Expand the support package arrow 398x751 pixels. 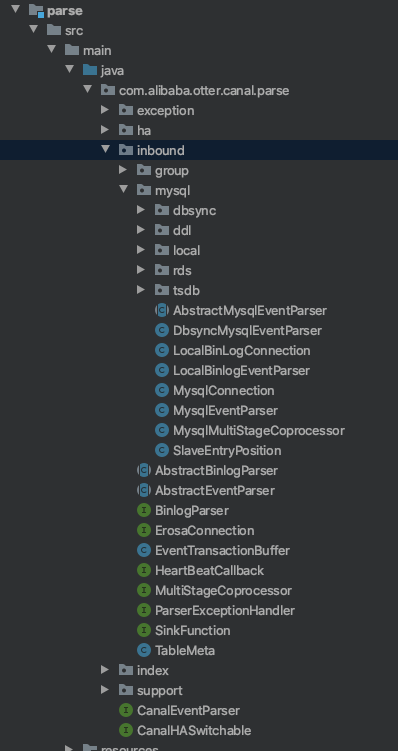pos(105,690)
